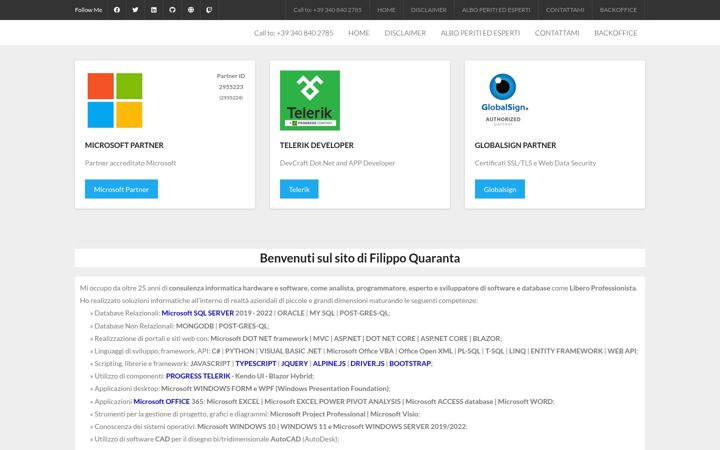Open DISCLAIMER in the white navigation bar

[405, 33]
